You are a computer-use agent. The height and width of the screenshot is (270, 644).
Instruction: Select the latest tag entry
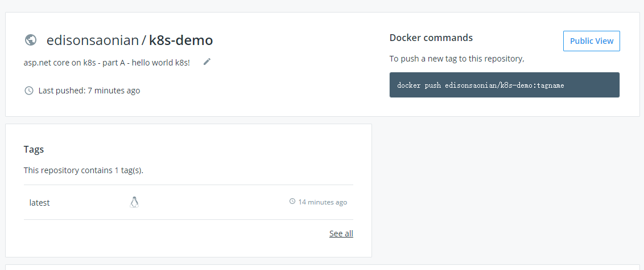[40, 202]
